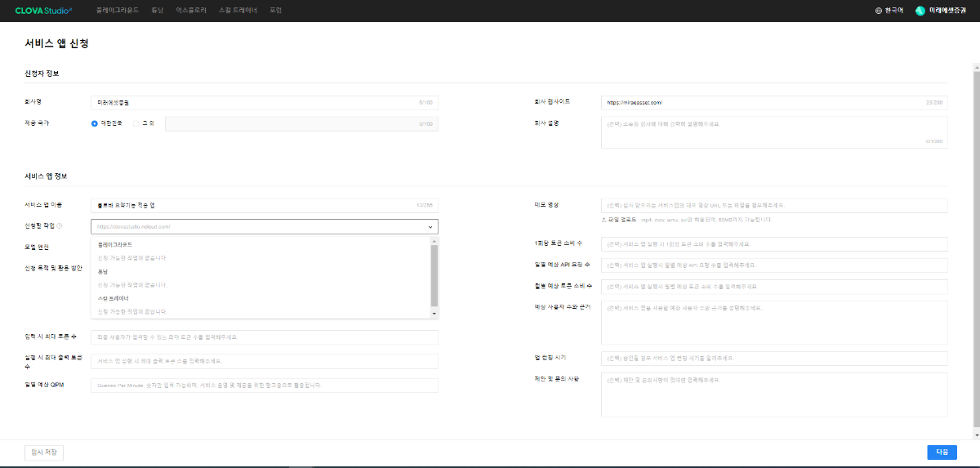Click the 실행 시 최대 출력 토큰 수 field
Screen dimensions: 980x468
(x=265, y=361)
